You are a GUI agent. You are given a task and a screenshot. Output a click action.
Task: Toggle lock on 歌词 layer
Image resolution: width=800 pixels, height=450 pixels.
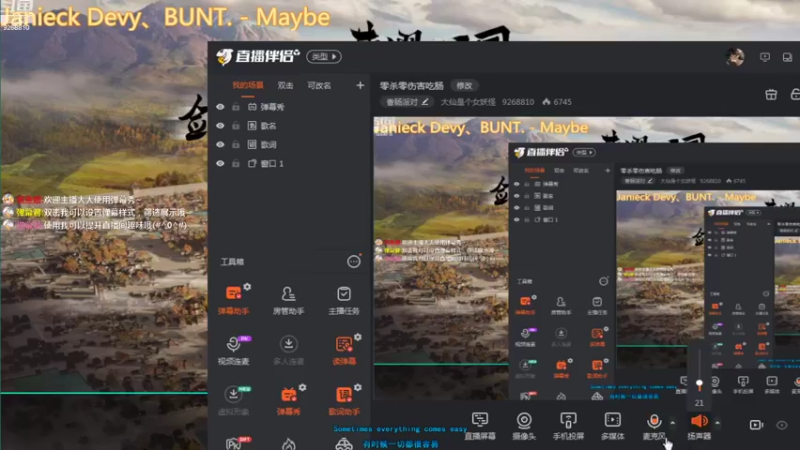point(236,144)
